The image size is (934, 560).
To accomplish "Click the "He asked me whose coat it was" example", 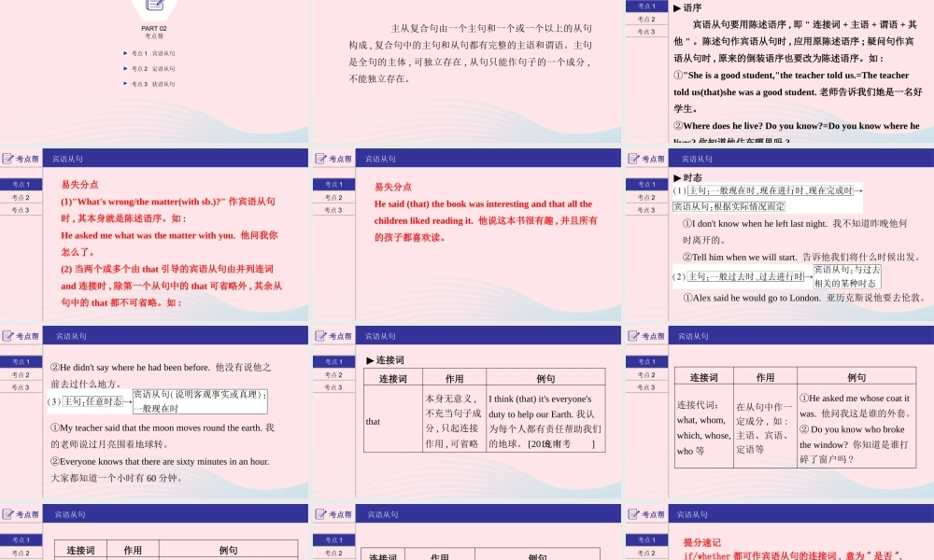I will pos(856,405).
